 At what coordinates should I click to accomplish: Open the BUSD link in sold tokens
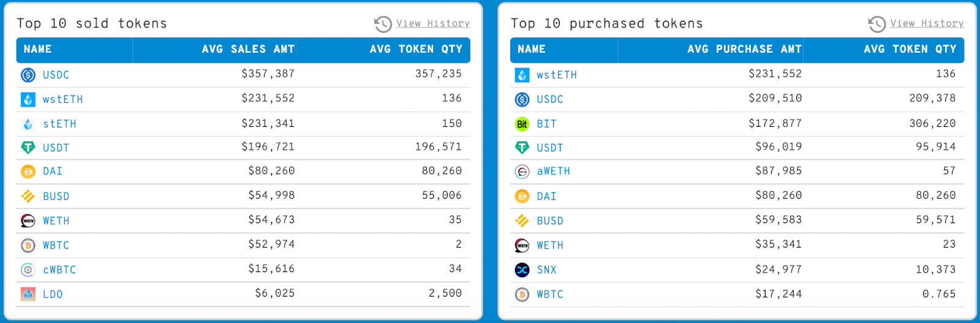coord(56,196)
